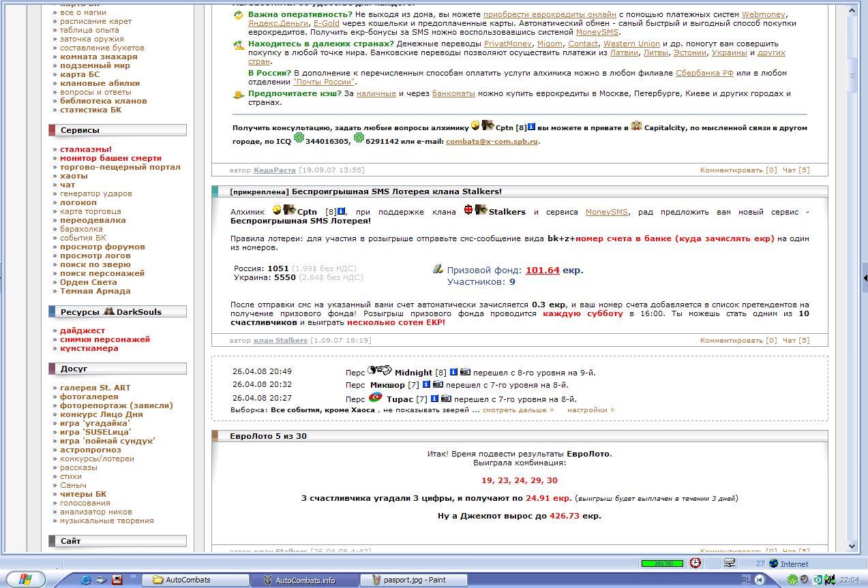Click the flag icon beside Tupac
This screenshot has height=588, width=868.
(376, 397)
